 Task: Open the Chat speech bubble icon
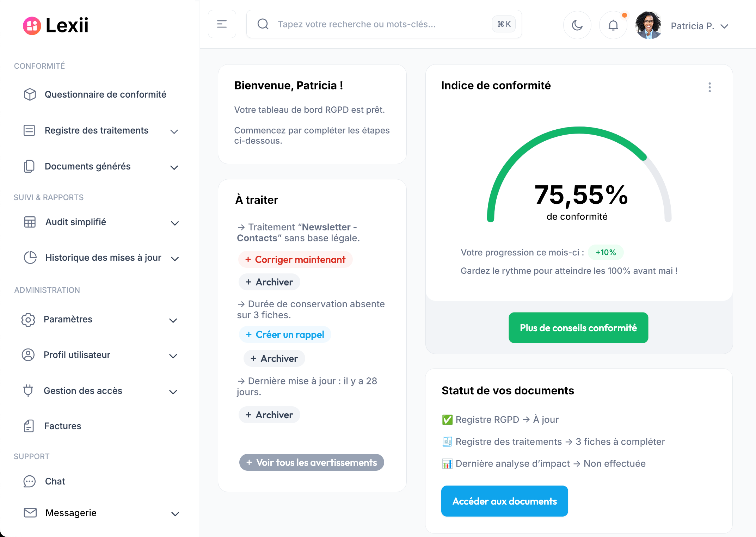click(30, 481)
